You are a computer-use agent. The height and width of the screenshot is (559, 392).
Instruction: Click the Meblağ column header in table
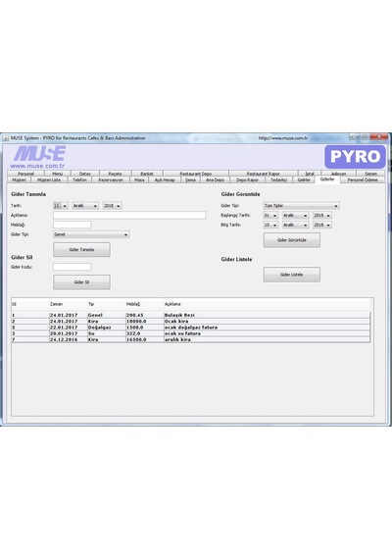pos(145,304)
